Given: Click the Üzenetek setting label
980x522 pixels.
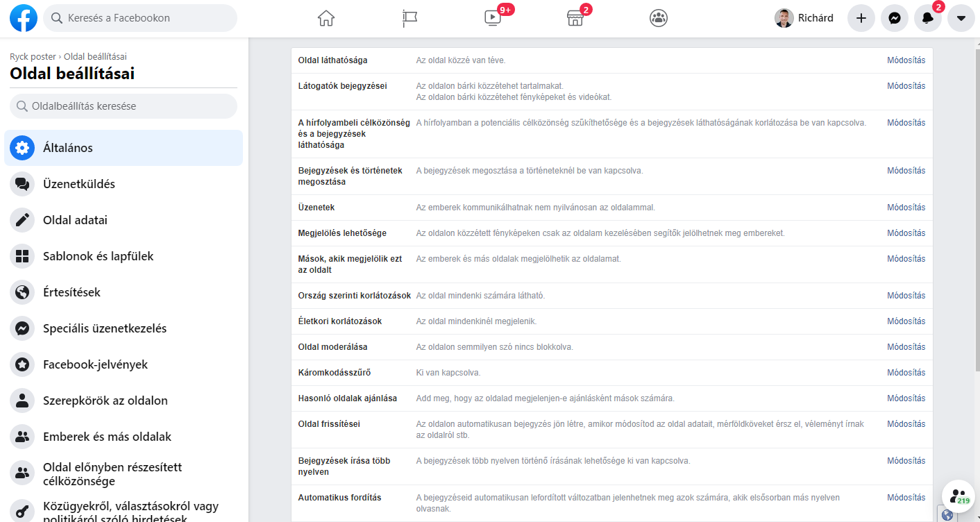Looking at the screenshot, I should 316,208.
